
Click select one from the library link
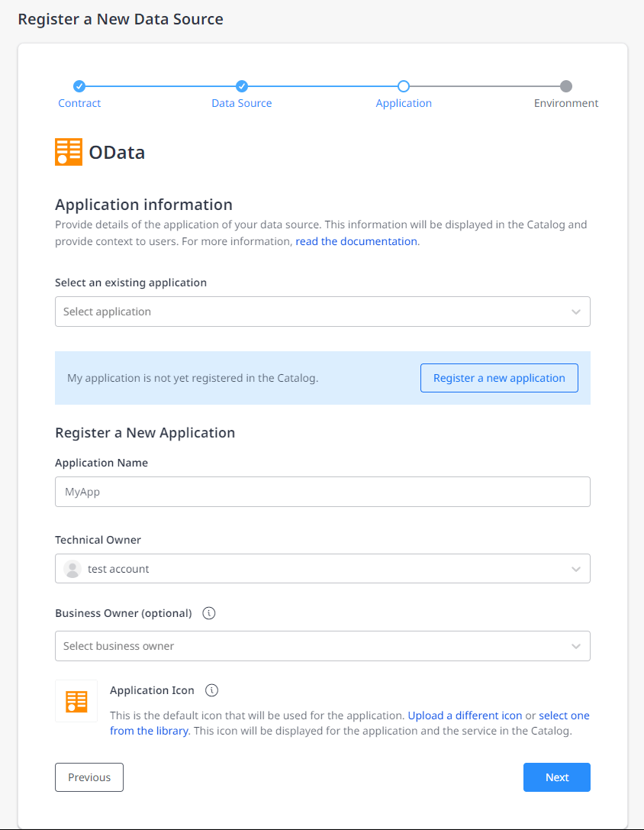tap(564, 715)
